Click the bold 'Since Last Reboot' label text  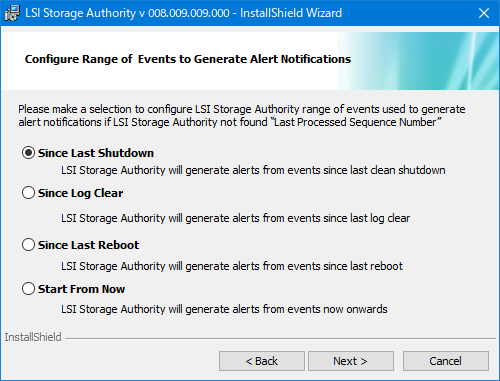pos(88,245)
